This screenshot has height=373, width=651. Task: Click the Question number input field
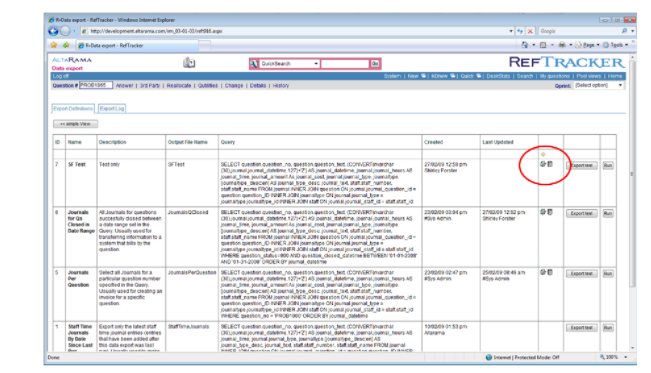click(96, 85)
